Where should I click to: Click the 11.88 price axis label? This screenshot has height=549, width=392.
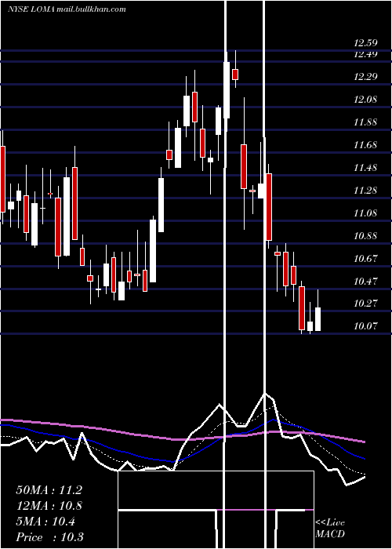365,122
